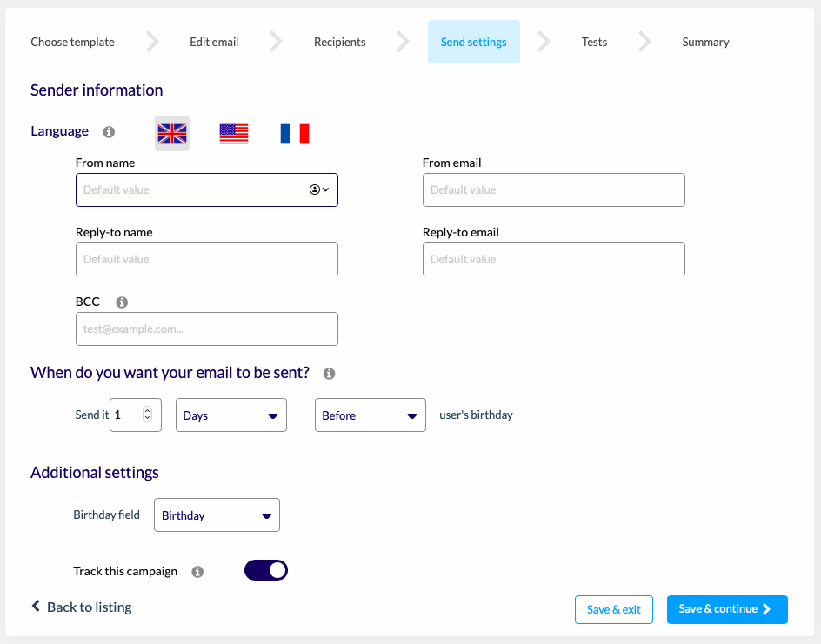Image resolution: width=821 pixels, height=644 pixels.
Task: Open the Days unit dropdown
Action: tap(231, 415)
